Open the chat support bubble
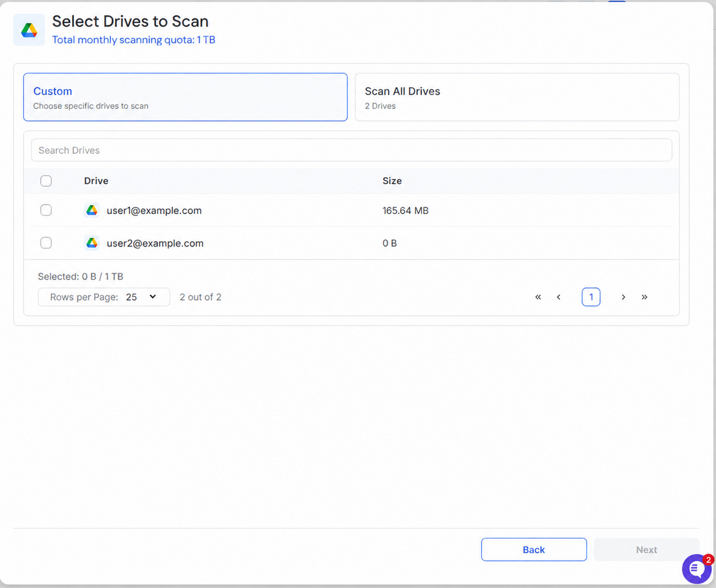The width and height of the screenshot is (716, 588). pyautogui.click(x=697, y=568)
